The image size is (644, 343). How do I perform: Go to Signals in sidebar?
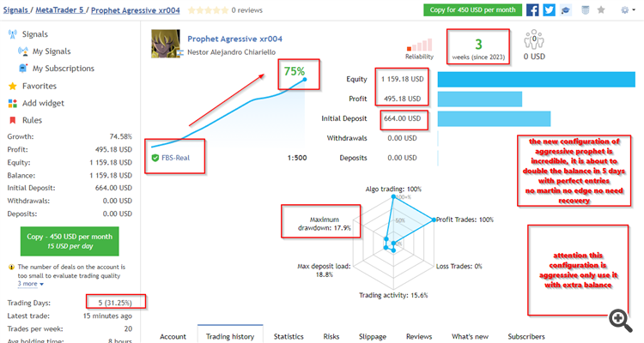[x=35, y=34]
